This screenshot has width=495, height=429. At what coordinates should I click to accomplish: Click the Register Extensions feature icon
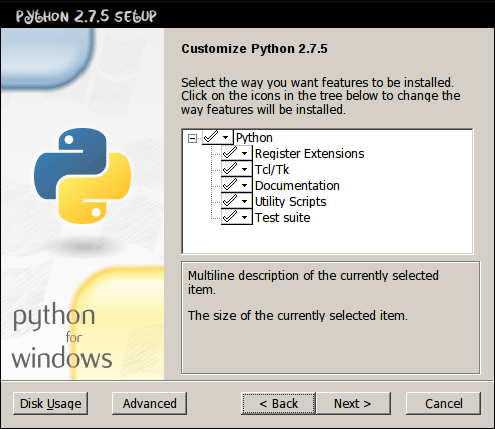coord(236,153)
